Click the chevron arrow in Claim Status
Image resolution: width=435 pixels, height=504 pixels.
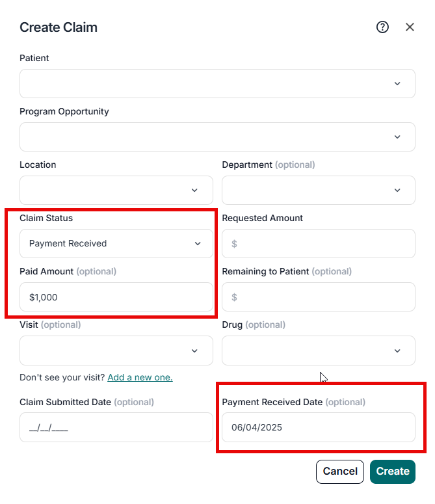[198, 244]
